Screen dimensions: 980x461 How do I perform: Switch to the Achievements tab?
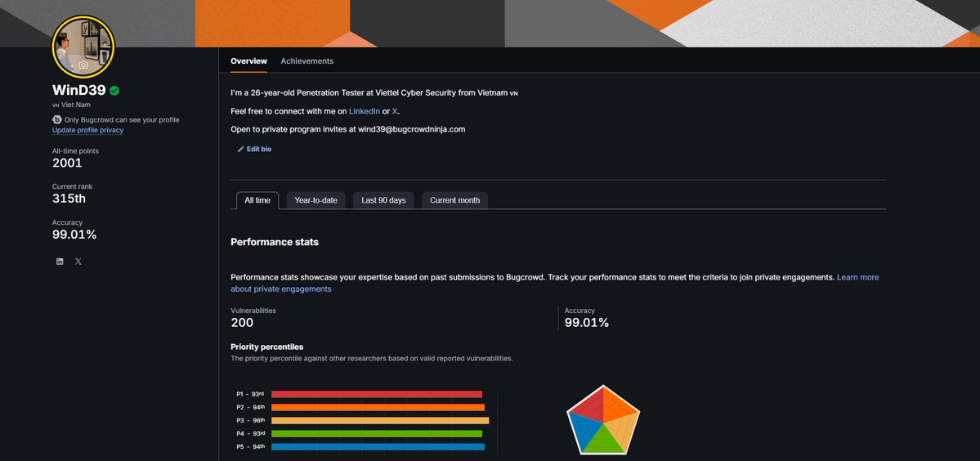307,61
